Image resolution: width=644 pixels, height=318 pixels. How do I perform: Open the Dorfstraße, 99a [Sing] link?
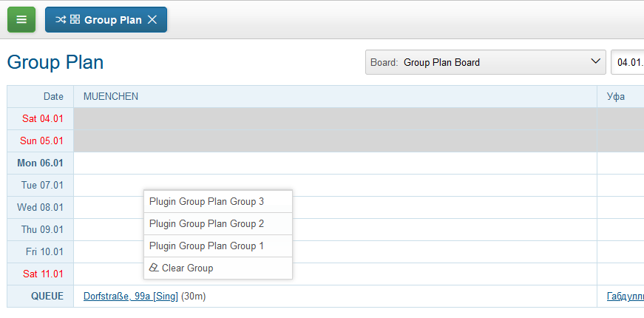click(130, 297)
